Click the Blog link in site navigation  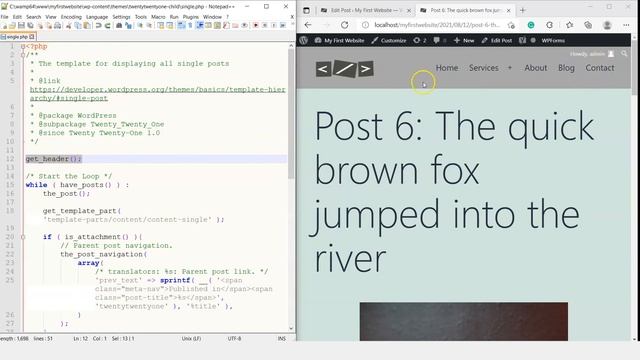tap(566, 68)
